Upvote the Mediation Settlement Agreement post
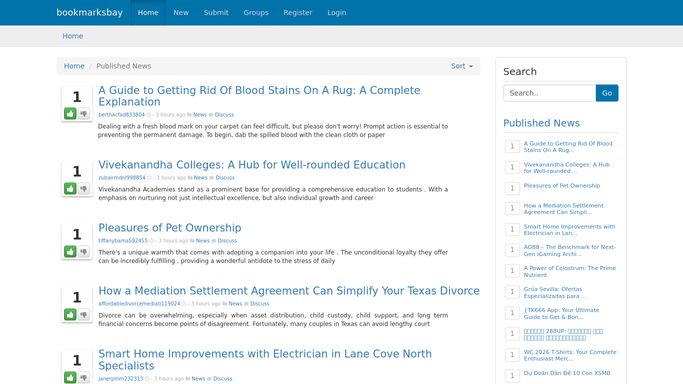The height and width of the screenshot is (384, 683). (70, 314)
